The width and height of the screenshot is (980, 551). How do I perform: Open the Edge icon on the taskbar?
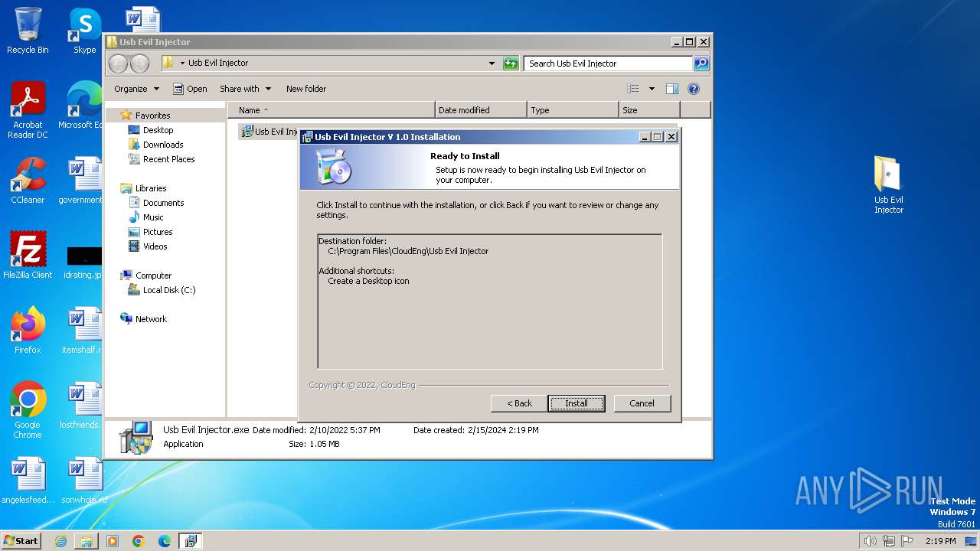(x=165, y=541)
